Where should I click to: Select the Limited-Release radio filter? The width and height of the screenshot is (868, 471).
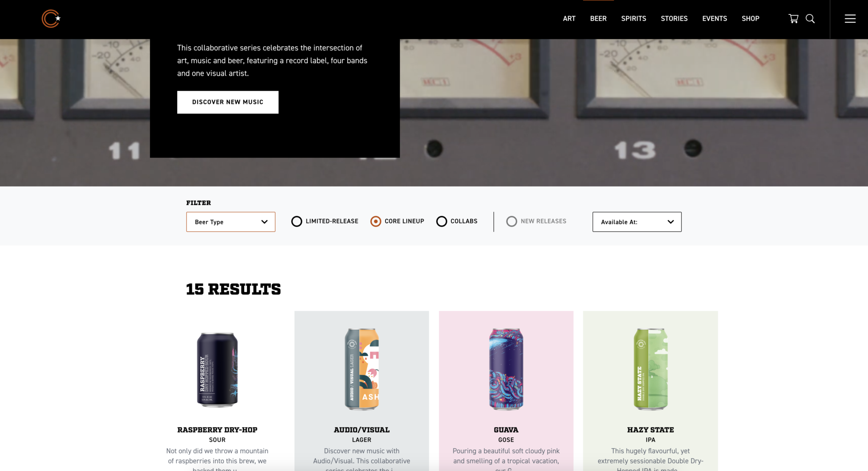coord(325,221)
